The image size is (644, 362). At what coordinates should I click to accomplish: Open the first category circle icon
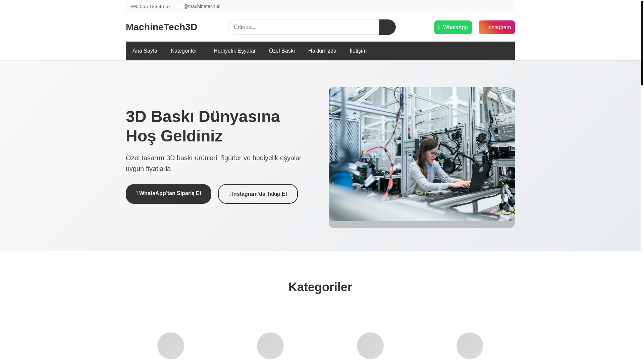[x=171, y=346]
